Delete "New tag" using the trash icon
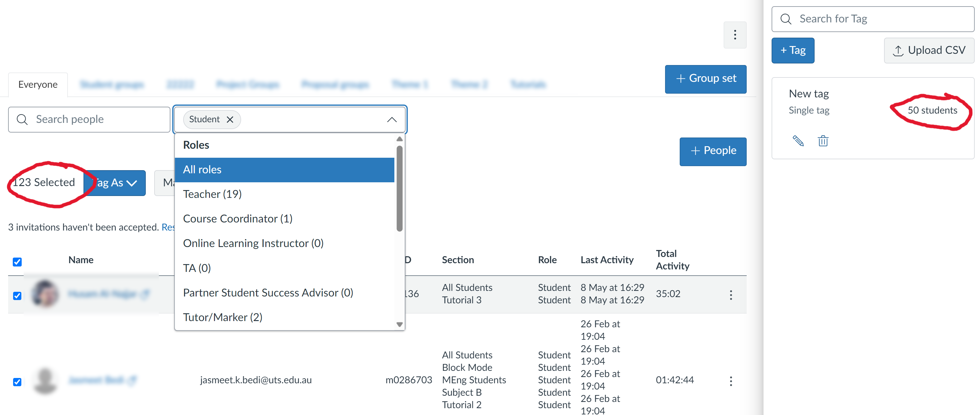Image resolution: width=980 pixels, height=415 pixels. 823,141
